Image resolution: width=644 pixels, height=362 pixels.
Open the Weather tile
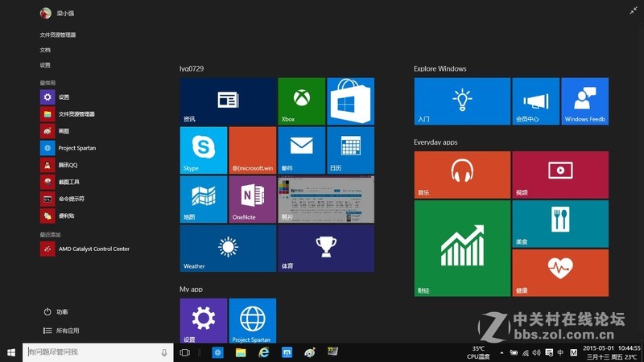pos(228,249)
